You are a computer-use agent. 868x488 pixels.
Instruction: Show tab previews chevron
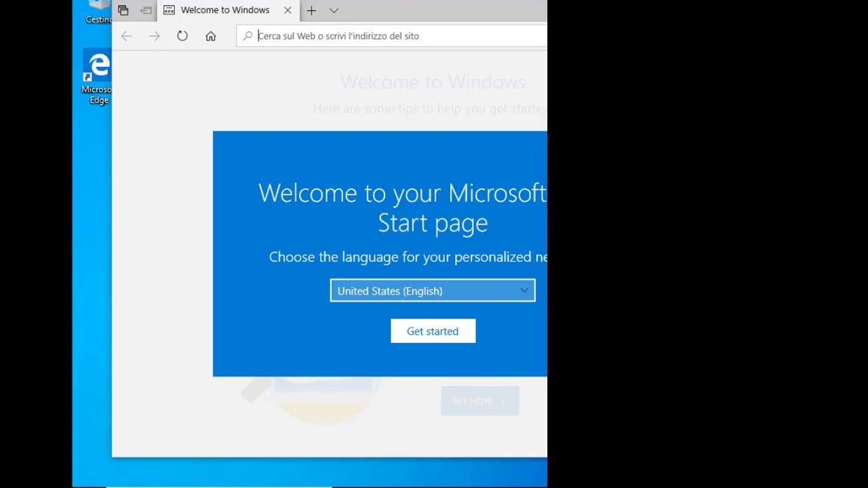tap(334, 10)
